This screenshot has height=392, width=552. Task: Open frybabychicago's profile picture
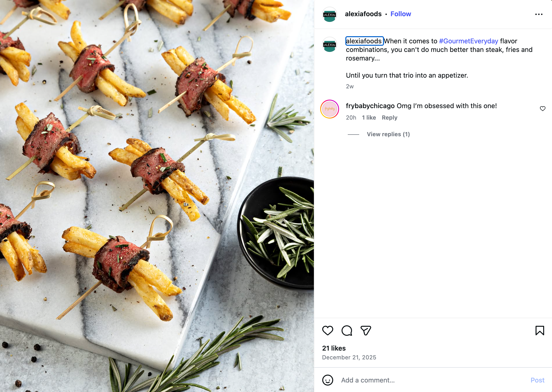pyautogui.click(x=330, y=109)
